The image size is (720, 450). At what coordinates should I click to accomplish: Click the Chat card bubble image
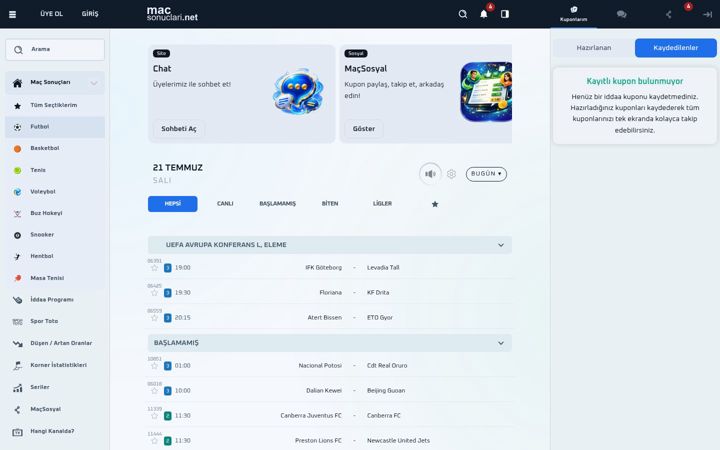tap(298, 92)
